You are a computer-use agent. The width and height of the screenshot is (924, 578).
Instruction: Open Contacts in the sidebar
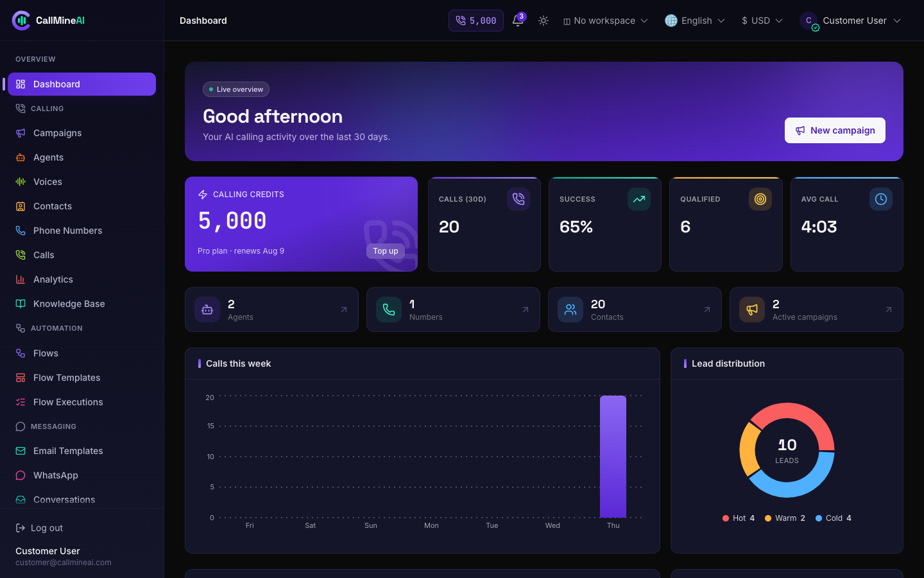click(x=81, y=206)
